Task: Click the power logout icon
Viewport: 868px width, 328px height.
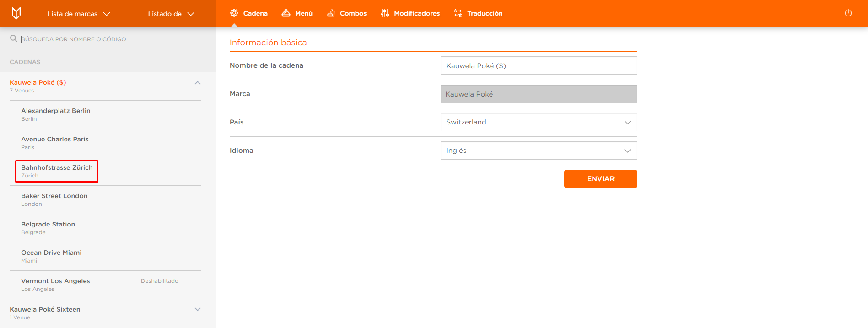Action: [848, 13]
